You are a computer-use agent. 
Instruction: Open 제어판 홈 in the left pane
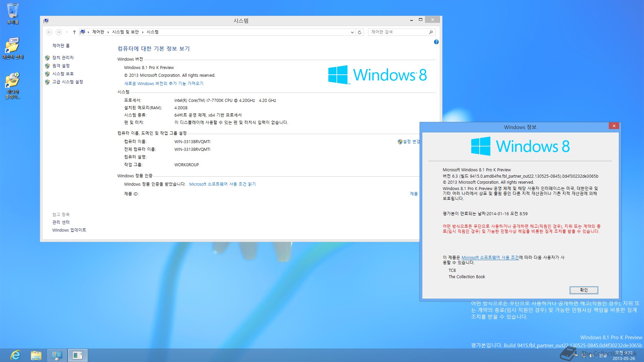coord(61,46)
